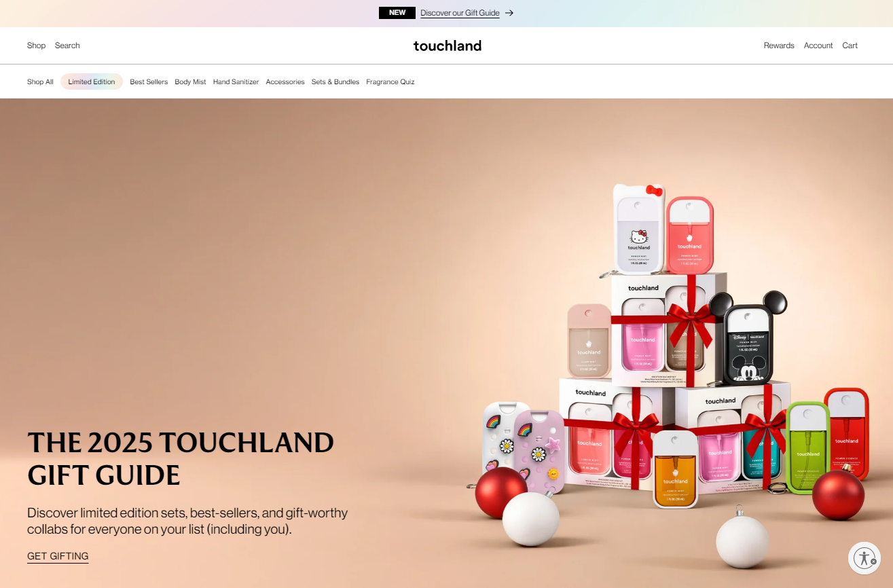The width and height of the screenshot is (893, 588).
Task: Click the GET GIFTING link
Action: tap(58, 557)
